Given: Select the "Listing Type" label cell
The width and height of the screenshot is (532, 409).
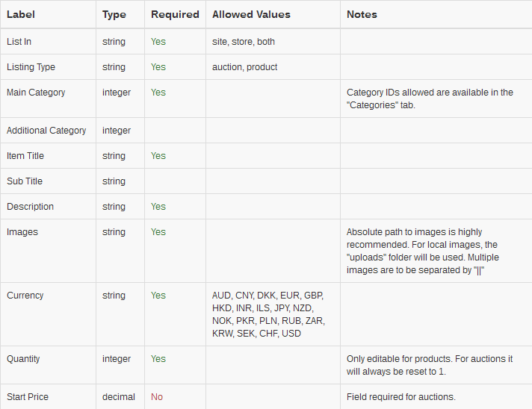Looking at the screenshot, I should 31,67.
